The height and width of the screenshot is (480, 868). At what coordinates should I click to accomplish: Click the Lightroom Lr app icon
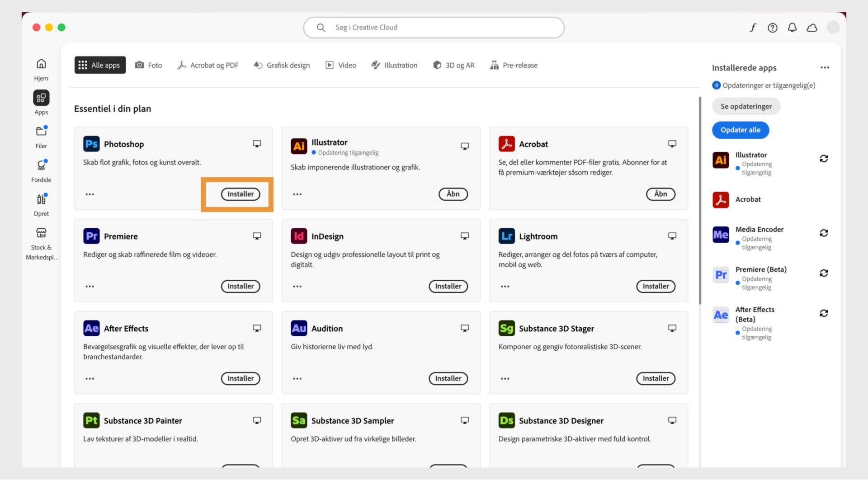506,236
